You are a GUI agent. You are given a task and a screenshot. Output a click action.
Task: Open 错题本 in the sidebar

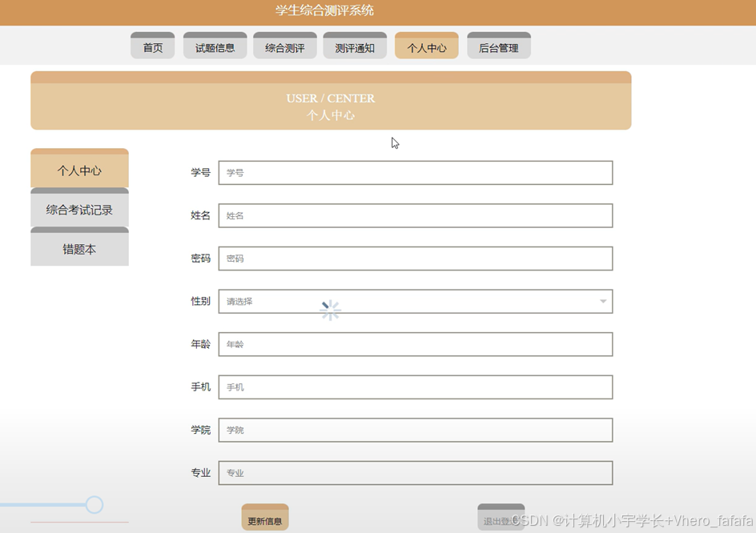coord(79,246)
